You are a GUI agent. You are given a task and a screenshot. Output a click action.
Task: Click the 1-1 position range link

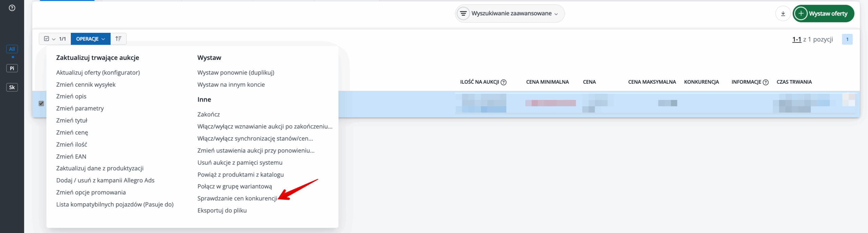(796, 39)
